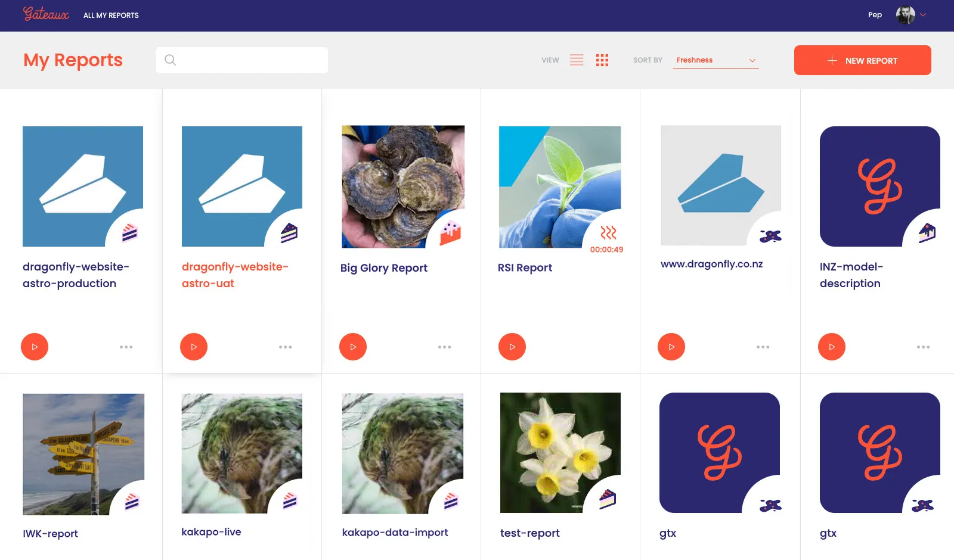The width and height of the screenshot is (954, 560).
Task: Run the www.dragonfly.co.nz report
Action: (671, 347)
